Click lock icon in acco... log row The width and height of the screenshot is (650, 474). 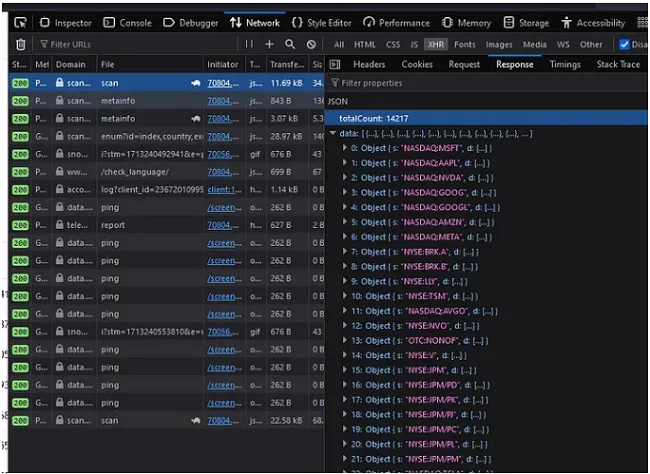click(x=59, y=190)
